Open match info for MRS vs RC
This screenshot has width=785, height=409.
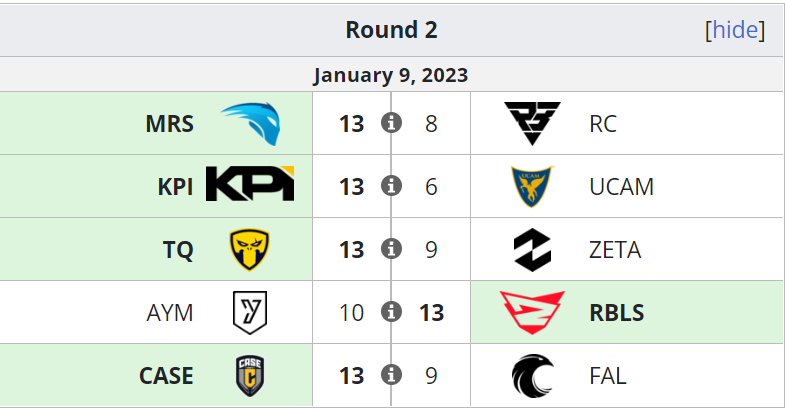tap(391, 123)
